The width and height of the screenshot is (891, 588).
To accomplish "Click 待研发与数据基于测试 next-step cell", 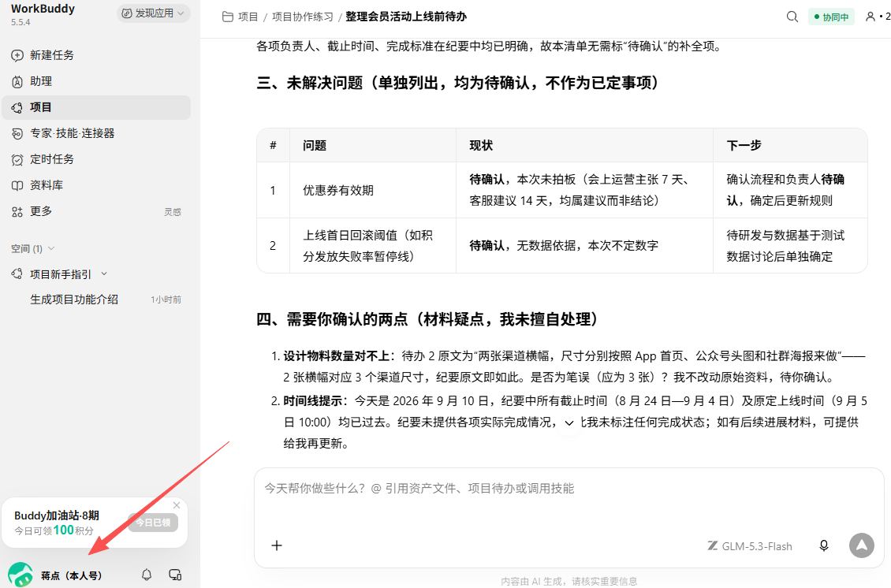I will click(x=790, y=245).
